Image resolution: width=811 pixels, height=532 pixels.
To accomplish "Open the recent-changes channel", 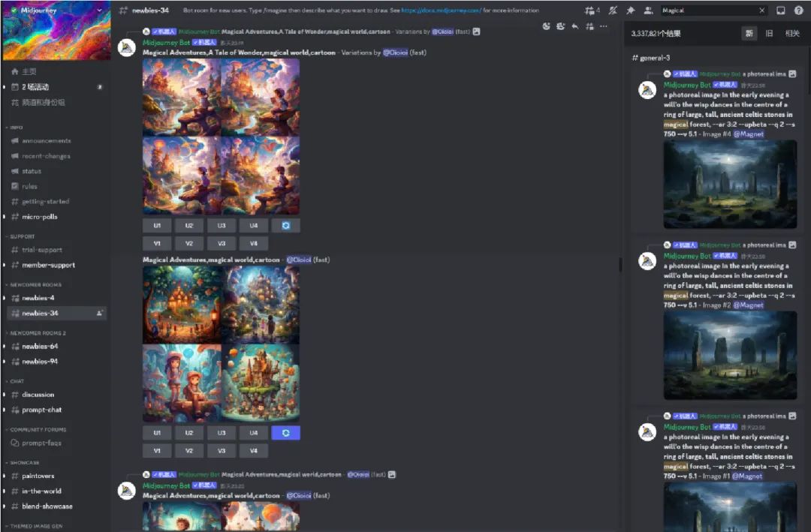I will click(x=56, y=155).
